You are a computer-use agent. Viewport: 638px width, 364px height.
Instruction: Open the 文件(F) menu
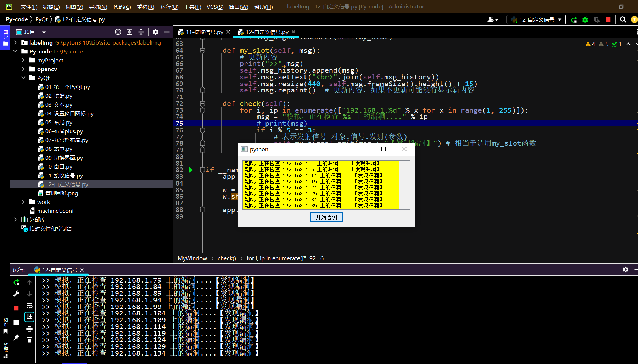tap(29, 7)
